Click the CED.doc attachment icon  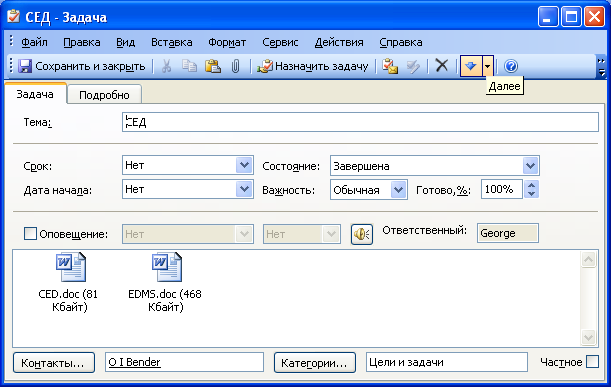pyautogui.click(x=71, y=267)
